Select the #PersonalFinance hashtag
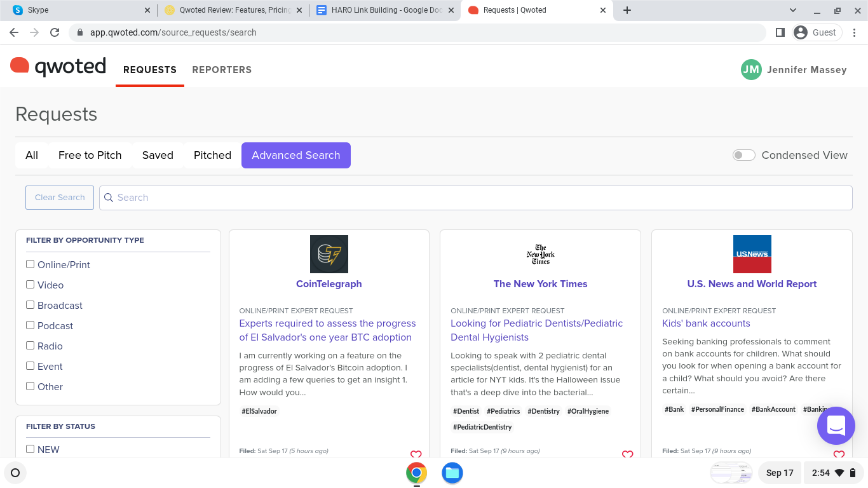The height and width of the screenshot is (488, 868). [x=717, y=409]
